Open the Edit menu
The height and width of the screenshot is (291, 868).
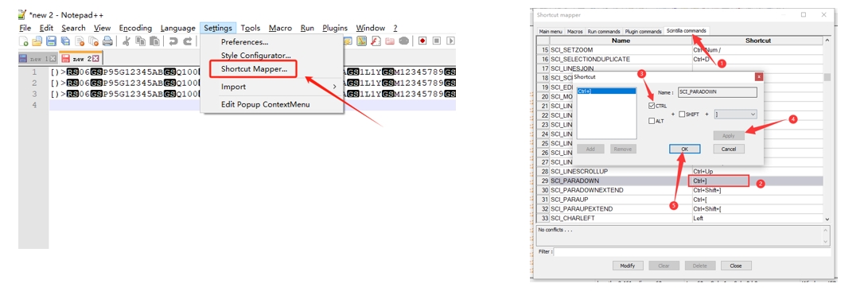coord(46,28)
